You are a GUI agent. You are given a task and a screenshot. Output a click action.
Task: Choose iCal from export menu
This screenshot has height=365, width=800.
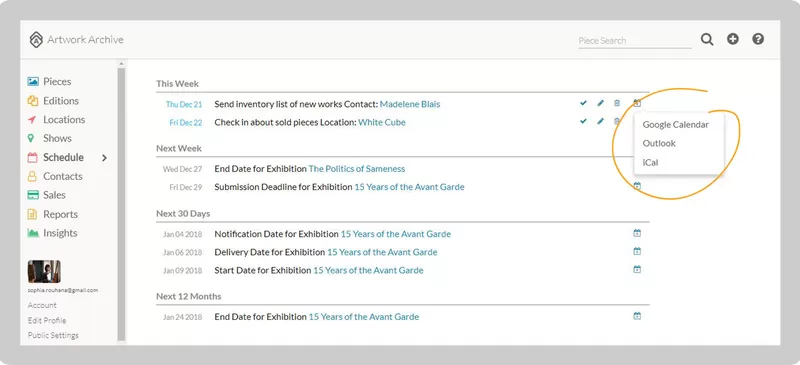click(650, 162)
